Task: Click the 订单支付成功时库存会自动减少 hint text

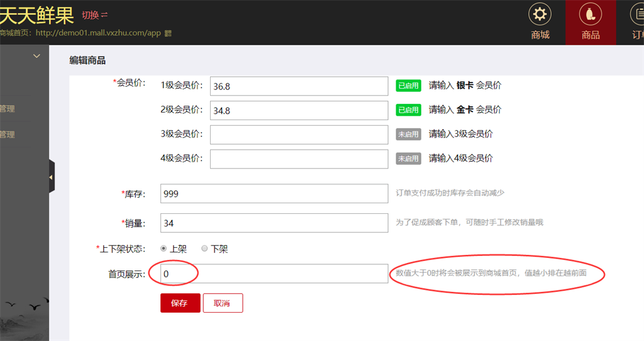Action: point(450,193)
